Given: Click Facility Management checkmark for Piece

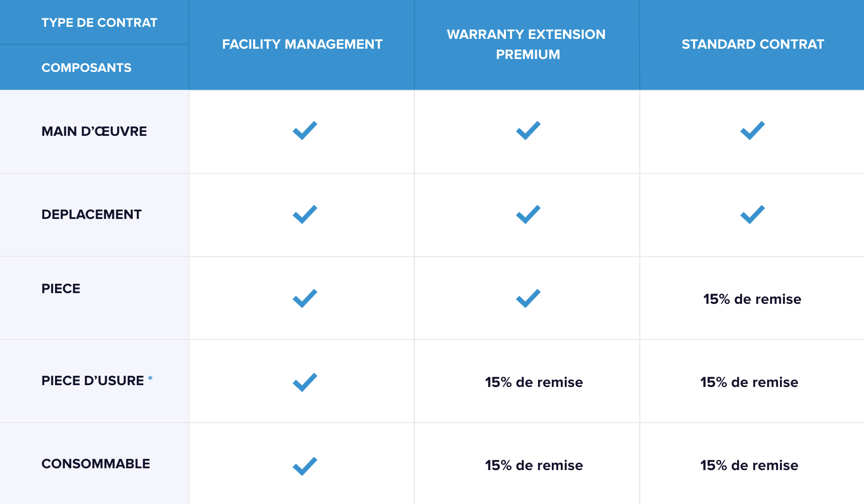Looking at the screenshot, I should [x=305, y=298].
